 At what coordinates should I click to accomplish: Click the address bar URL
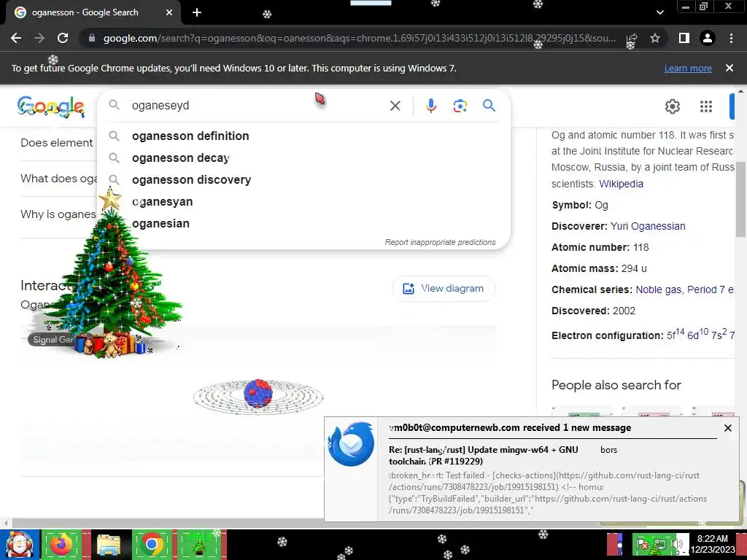click(x=359, y=38)
